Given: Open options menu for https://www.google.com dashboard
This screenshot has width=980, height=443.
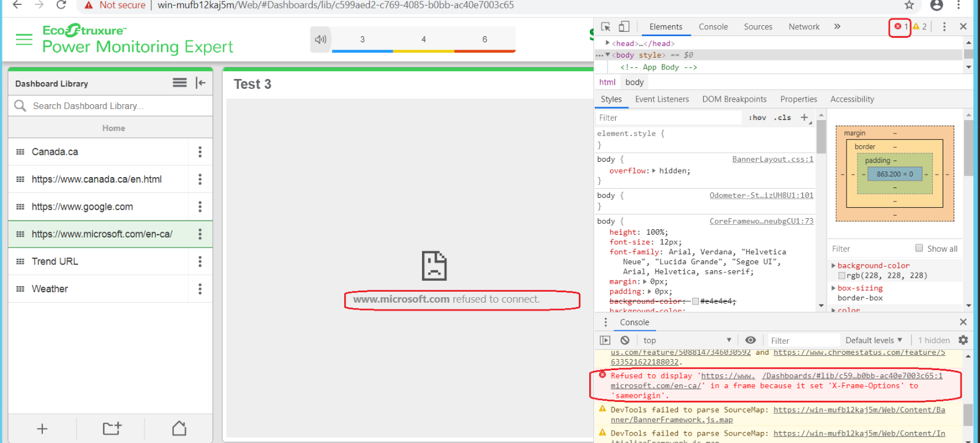Looking at the screenshot, I should [x=200, y=206].
